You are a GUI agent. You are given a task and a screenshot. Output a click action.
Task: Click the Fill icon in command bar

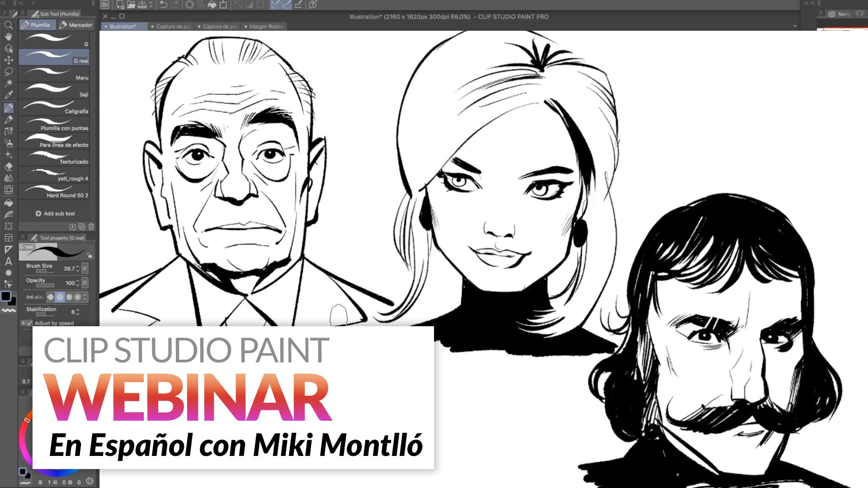pos(212,5)
